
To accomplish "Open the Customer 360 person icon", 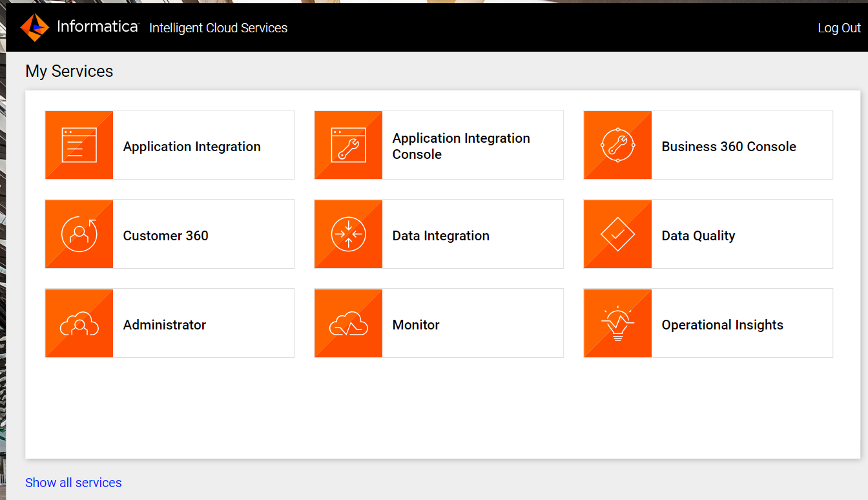I will click(79, 234).
